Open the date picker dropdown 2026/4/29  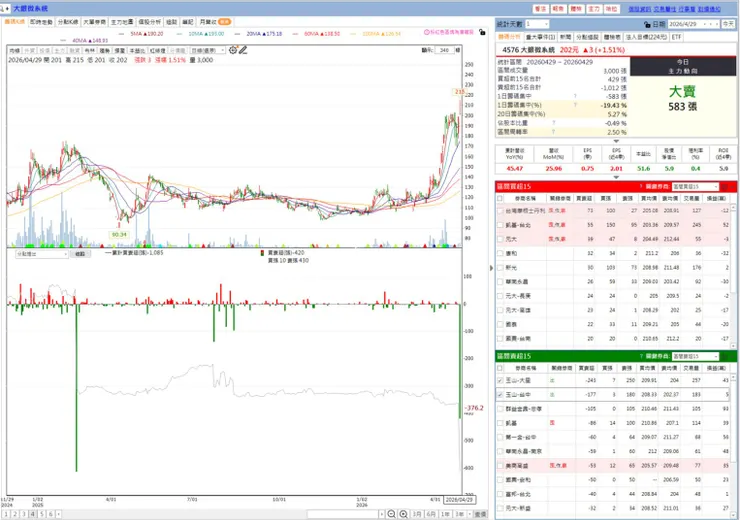(693, 24)
